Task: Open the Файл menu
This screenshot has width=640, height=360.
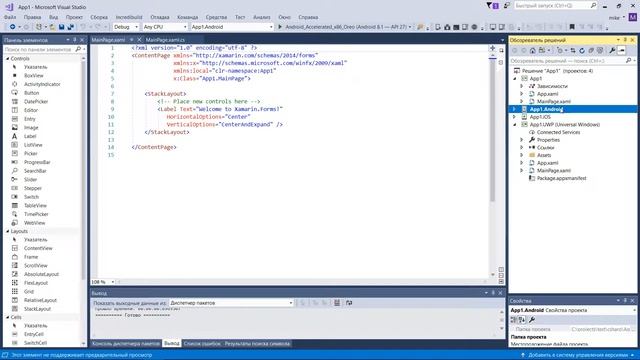Action: click(x=10, y=17)
